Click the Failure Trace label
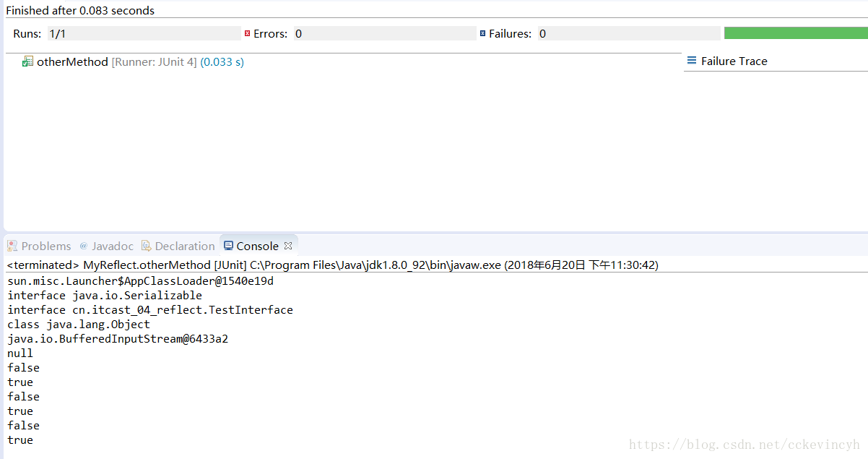 (x=734, y=61)
